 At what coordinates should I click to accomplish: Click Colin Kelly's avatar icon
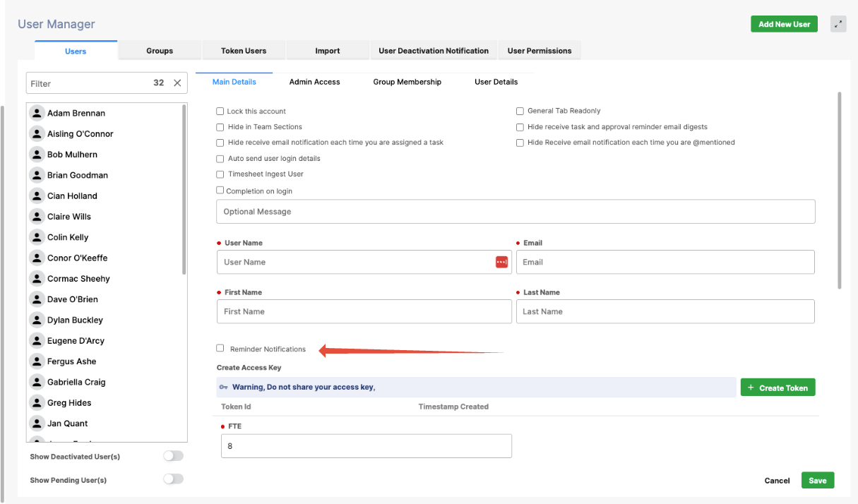tap(37, 237)
